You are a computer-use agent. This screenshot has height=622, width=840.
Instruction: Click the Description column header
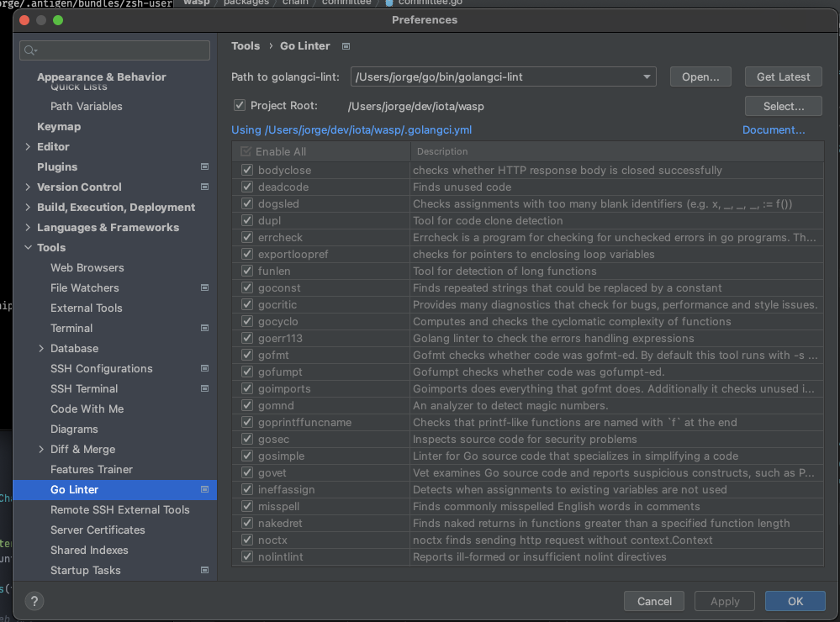pos(616,151)
